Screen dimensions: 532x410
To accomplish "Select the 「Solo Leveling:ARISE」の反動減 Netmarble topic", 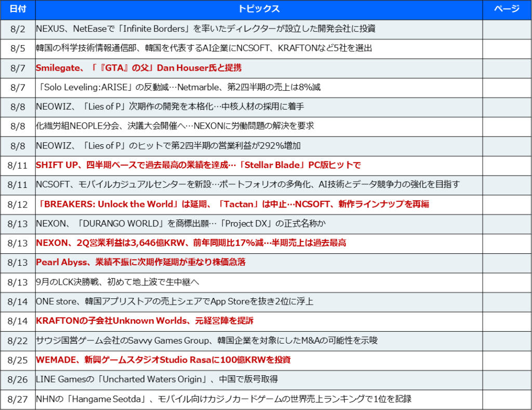I will pos(179,87).
